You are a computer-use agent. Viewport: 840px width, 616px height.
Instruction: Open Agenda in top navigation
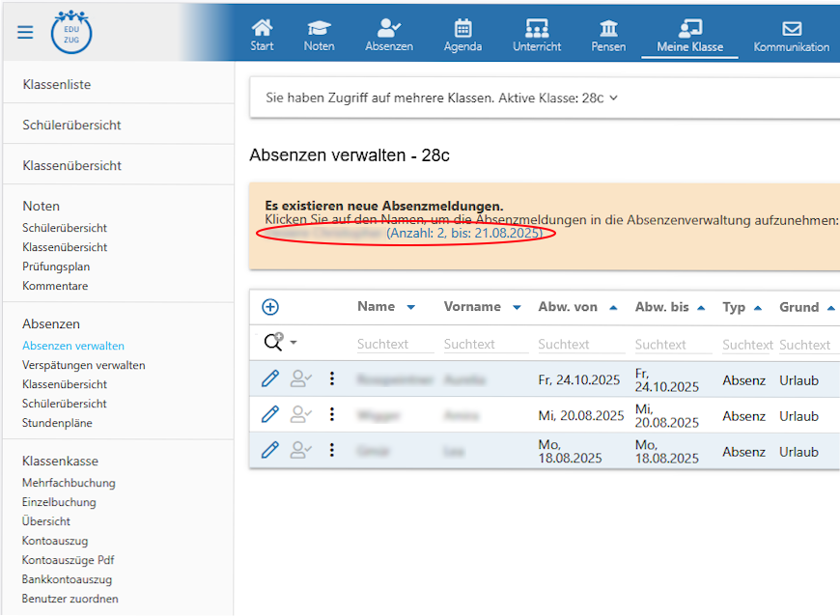[462, 35]
